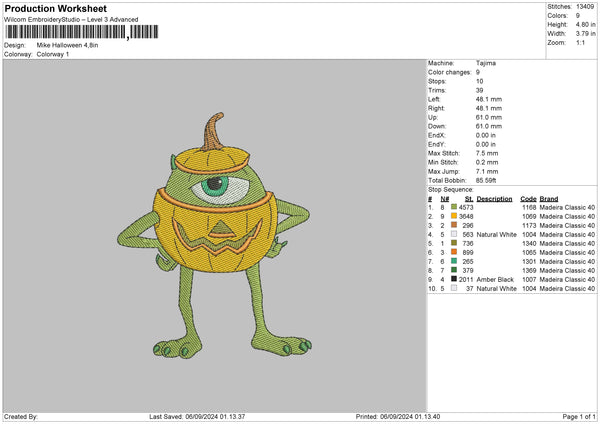Click the white swatch for stop 4
Viewport: 600px width, 424px height.
454,234
